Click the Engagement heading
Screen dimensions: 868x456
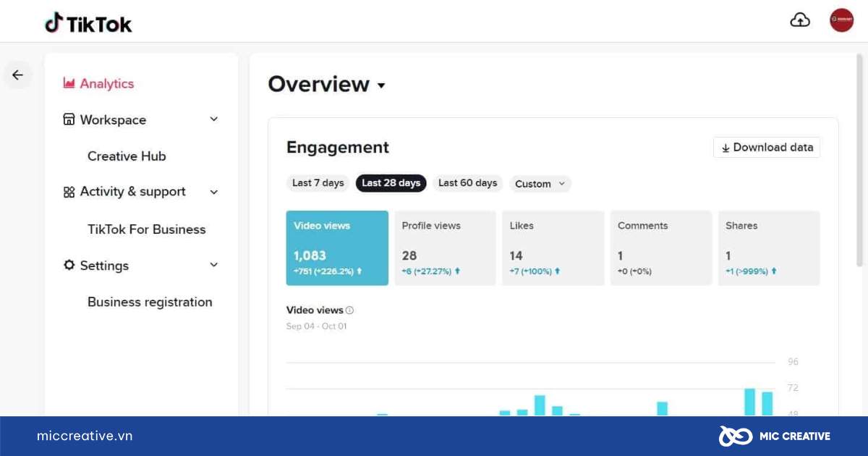pos(338,147)
